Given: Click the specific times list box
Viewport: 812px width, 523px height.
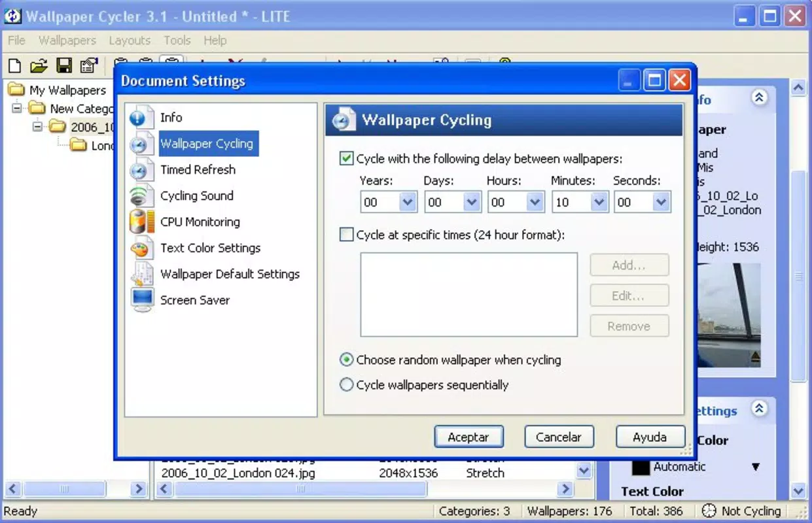Looking at the screenshot, I should click(x=468, y=295).
